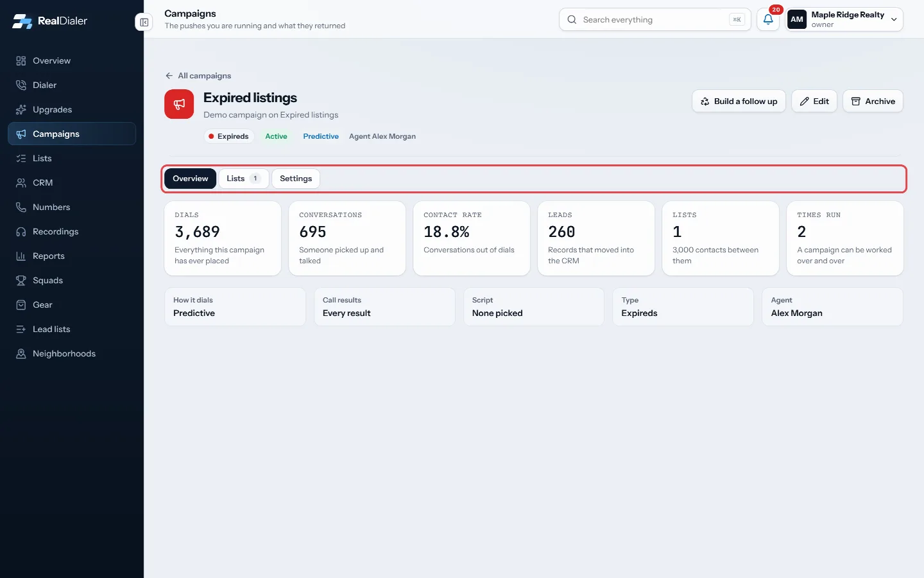Click the Call results Every result tile
Image resolution: width=924 pixels, height=578 pixels.
(384, 307)
